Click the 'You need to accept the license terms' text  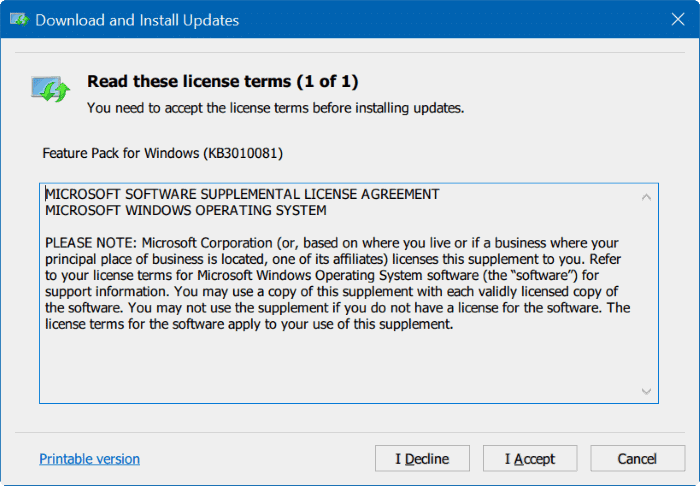point(197,108)
